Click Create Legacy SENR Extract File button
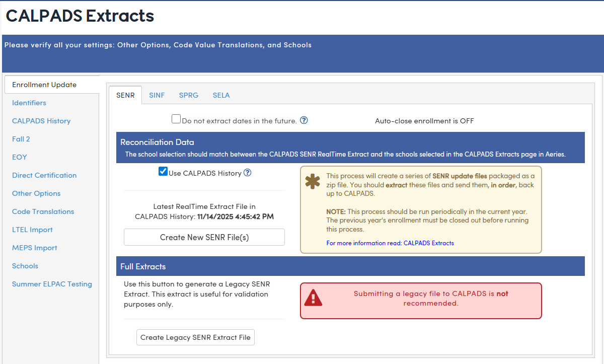 pos(195,337)
